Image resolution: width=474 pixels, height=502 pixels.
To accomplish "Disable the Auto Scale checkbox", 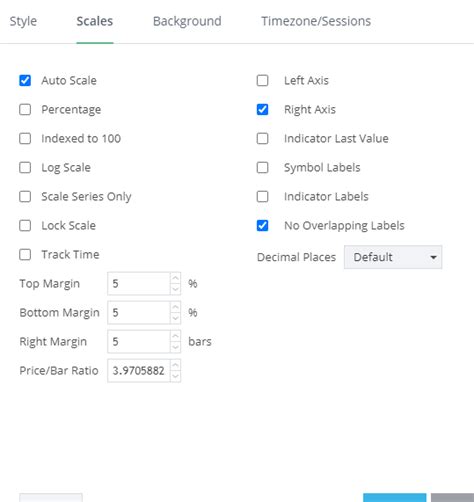I will tap(25, 80).
